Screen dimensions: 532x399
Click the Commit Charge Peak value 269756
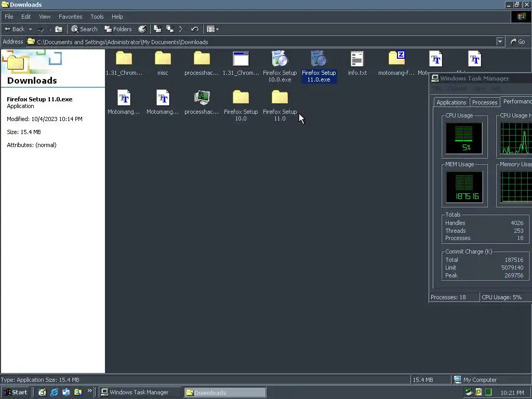click(x=514, y=275)
